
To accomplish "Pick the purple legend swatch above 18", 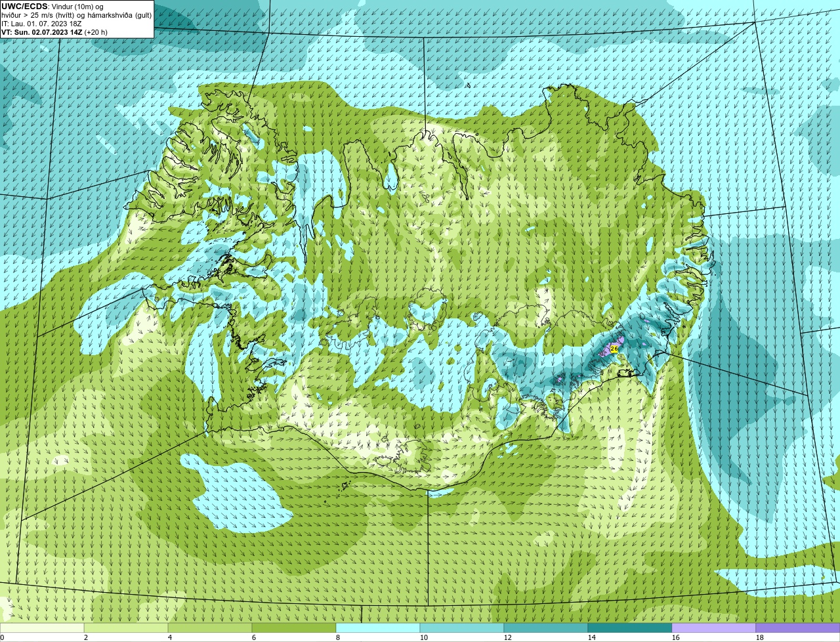I will (x=798, y=628).
